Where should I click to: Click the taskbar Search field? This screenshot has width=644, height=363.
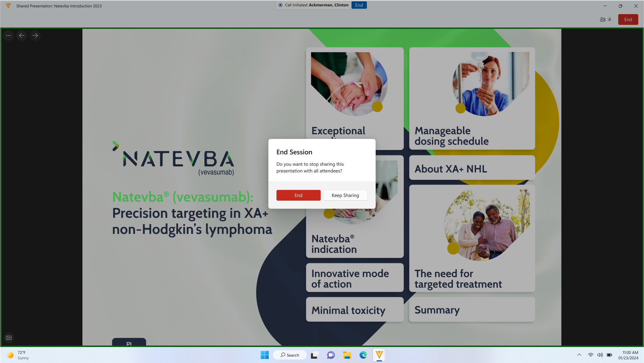(290, 355)
